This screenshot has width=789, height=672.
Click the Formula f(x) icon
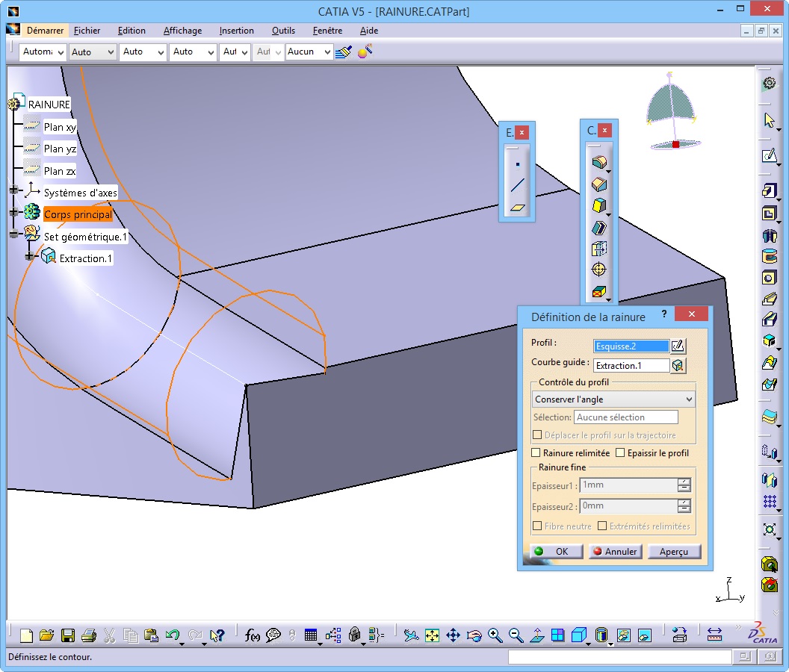252,635
